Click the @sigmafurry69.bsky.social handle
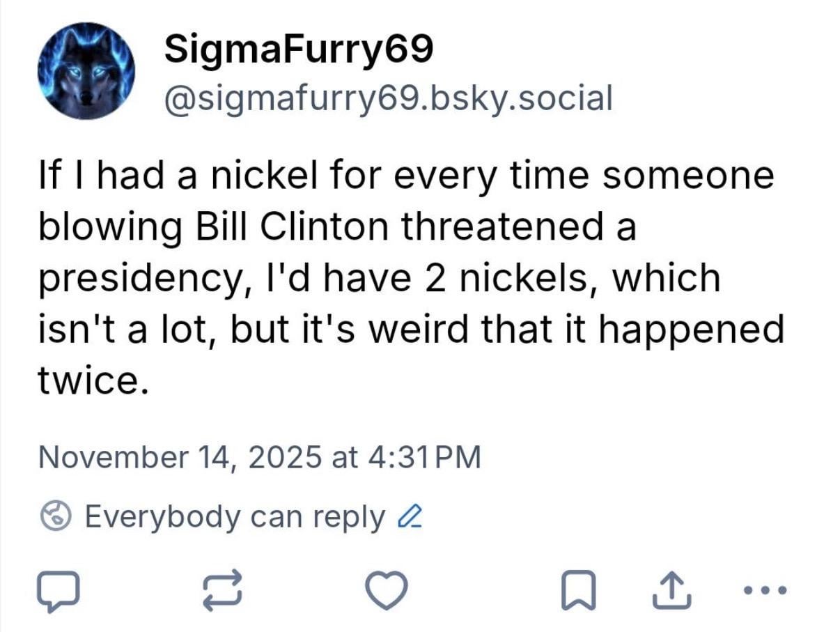This screenshot has width=840, height=632. (388, 97)
